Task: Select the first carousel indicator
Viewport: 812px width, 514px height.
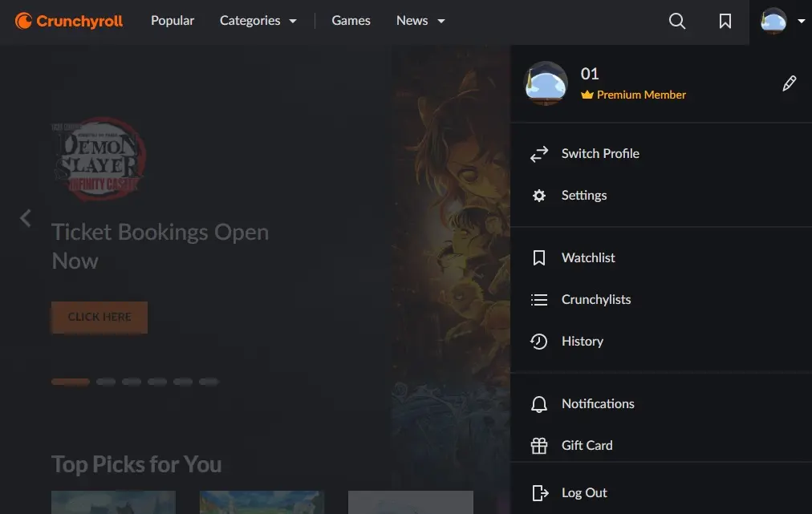Action: (71, 382)
